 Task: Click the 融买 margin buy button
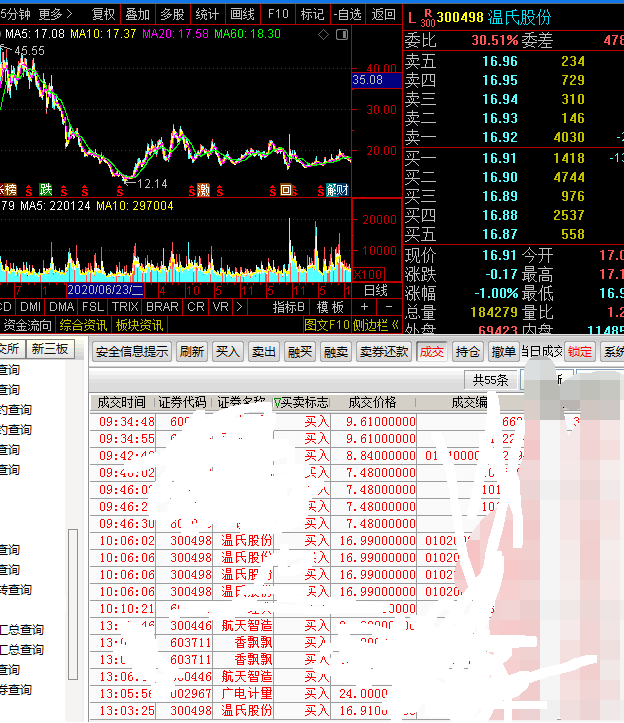pos(300,352)
